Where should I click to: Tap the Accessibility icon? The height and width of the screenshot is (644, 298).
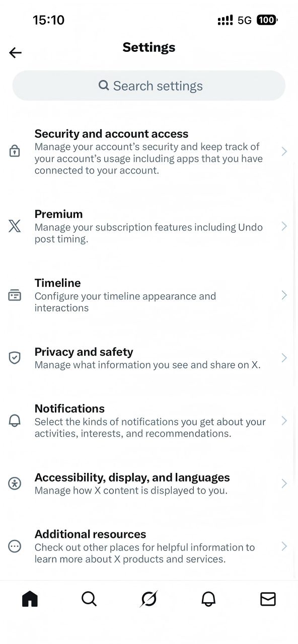pyautogui.click(x=15, y=483)
